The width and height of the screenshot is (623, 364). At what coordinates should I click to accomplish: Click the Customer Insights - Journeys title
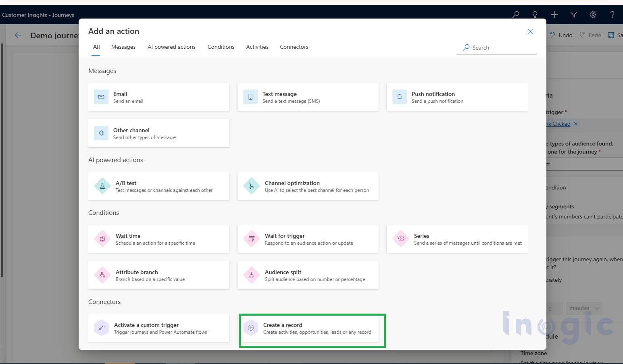click(38, 15)
